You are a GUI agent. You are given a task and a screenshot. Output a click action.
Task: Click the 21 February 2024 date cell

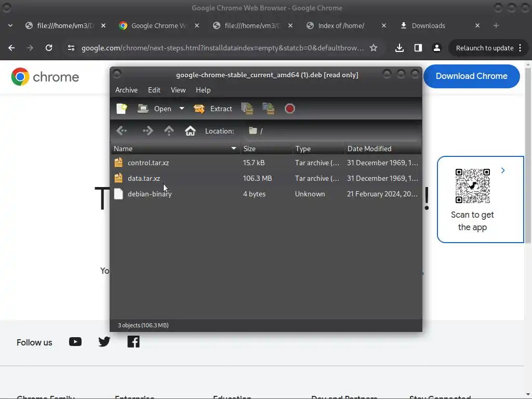coord(382,194)
